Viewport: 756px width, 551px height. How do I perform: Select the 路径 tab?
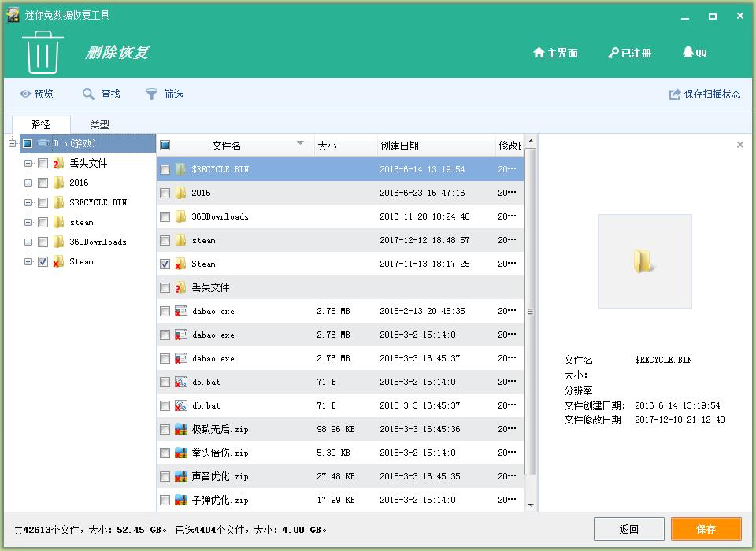click(x=40, y=124)
